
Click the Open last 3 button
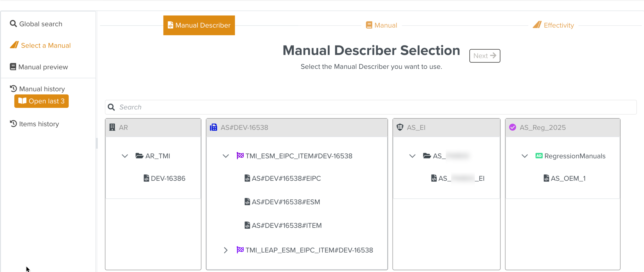(x=41, y=101)
